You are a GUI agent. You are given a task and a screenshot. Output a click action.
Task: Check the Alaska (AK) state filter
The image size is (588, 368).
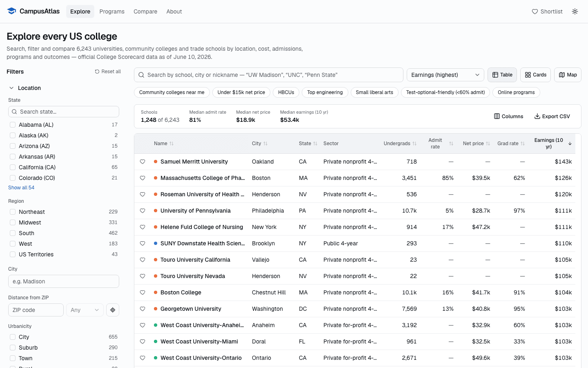click(x=13, y=135)
